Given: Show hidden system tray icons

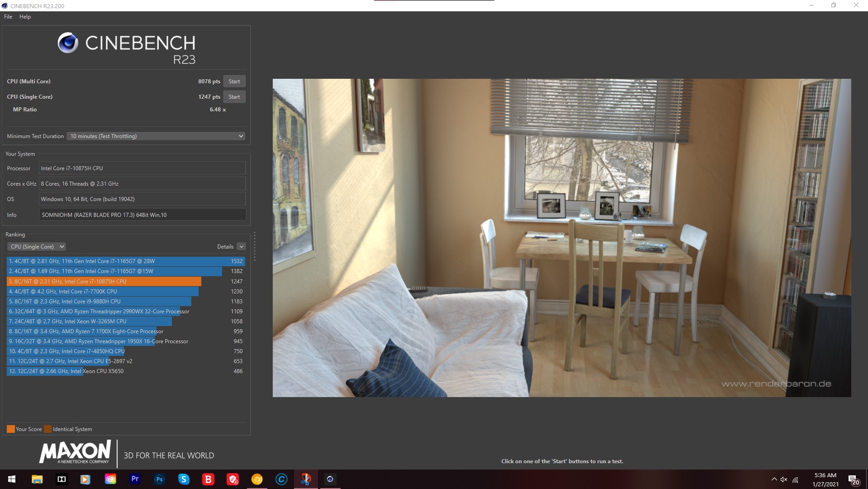Looking at the screenshot, I should click(774, 479).
